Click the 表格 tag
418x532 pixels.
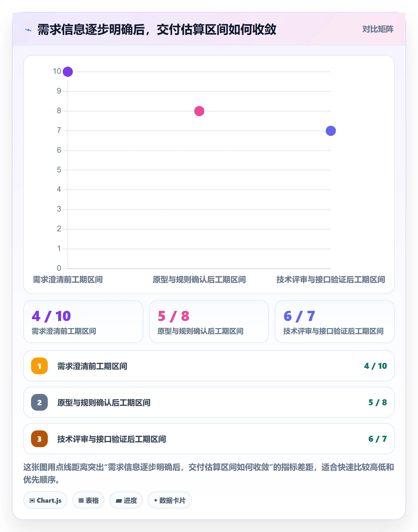point(88,500)
